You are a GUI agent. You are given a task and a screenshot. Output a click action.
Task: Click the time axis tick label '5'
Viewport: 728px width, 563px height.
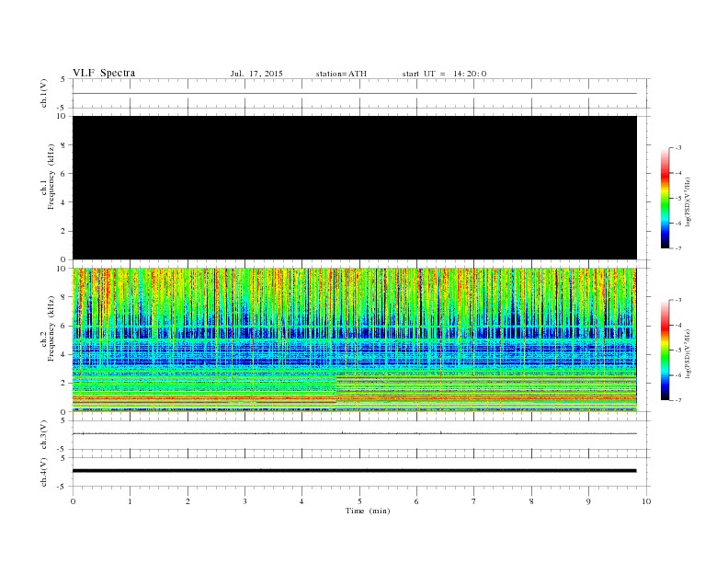click(359, 501)
